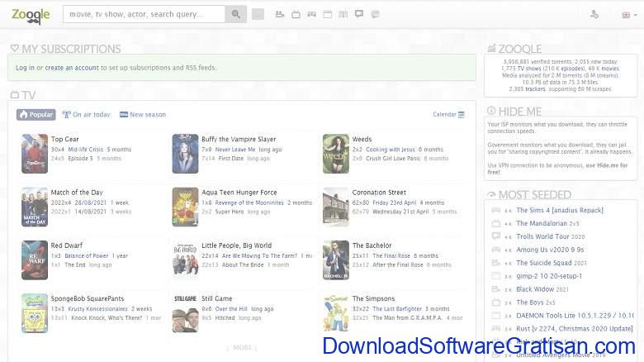The image size is (644, 362).
Task: Open Are We Moving To The Farm episode
Action: pyautogui.click(x=259, y=255)
